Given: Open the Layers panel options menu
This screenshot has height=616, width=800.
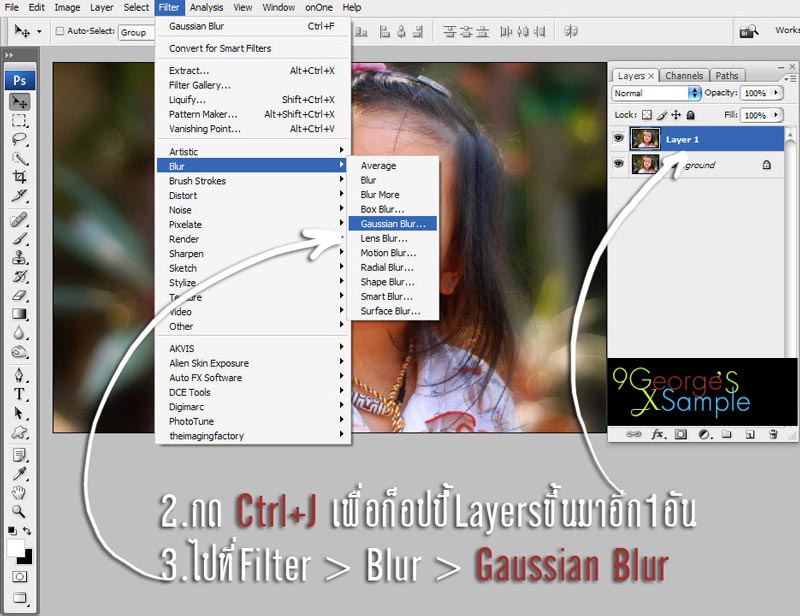Looking at the screenshot, I should tap(790, 78).
